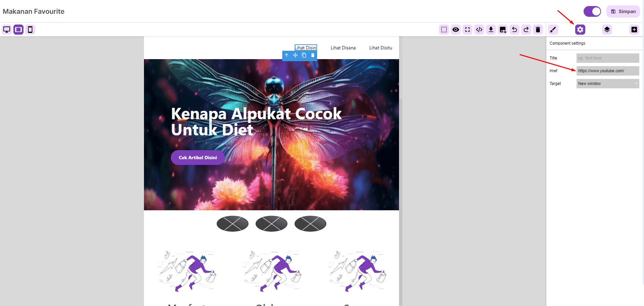The image size is (644, 306).
Task: Select the Lihat Disana nav link
Action: coord(343,48)
